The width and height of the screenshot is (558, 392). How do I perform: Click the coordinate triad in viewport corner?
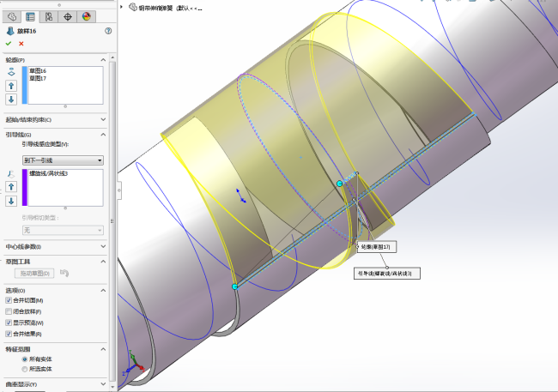[134, 363]
